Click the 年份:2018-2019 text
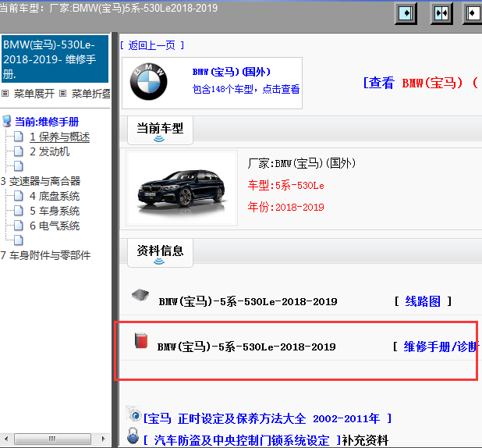This screenshot has width=482, height=448. pos(286,207)
